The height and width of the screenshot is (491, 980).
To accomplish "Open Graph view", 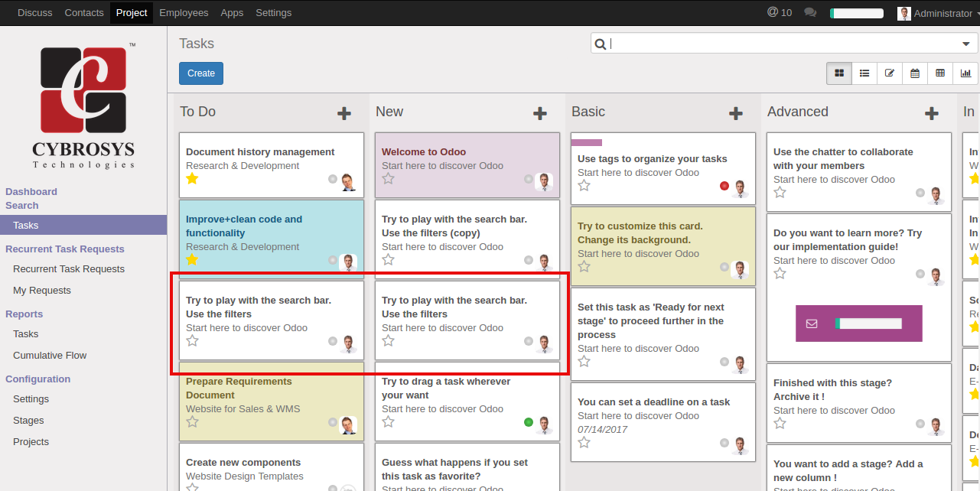I will [965, 73].
